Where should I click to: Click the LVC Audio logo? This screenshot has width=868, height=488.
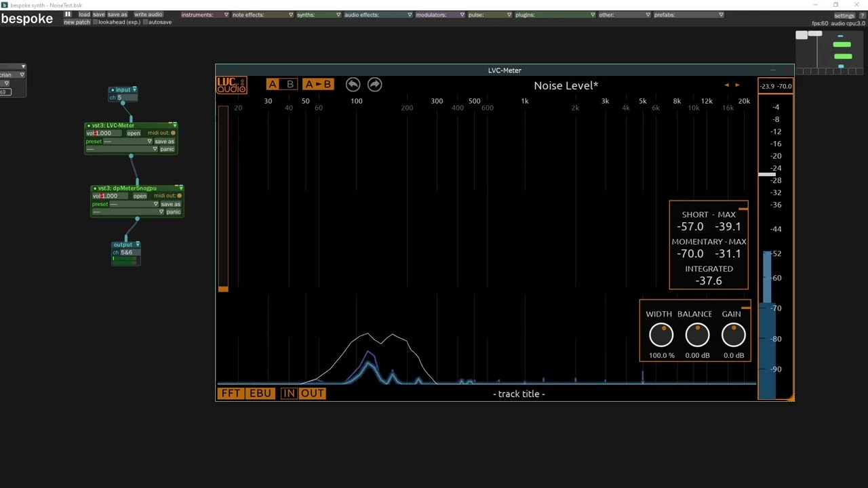coord(231,84)
